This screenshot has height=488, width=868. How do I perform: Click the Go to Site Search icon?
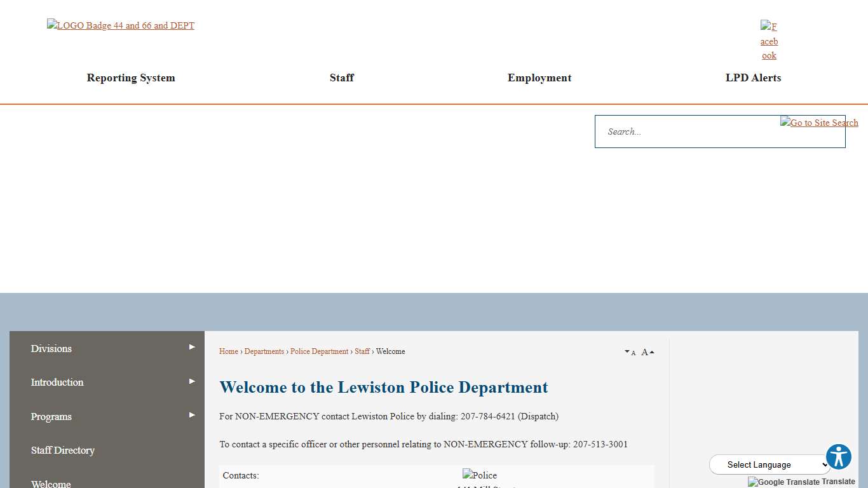point(819,123)
